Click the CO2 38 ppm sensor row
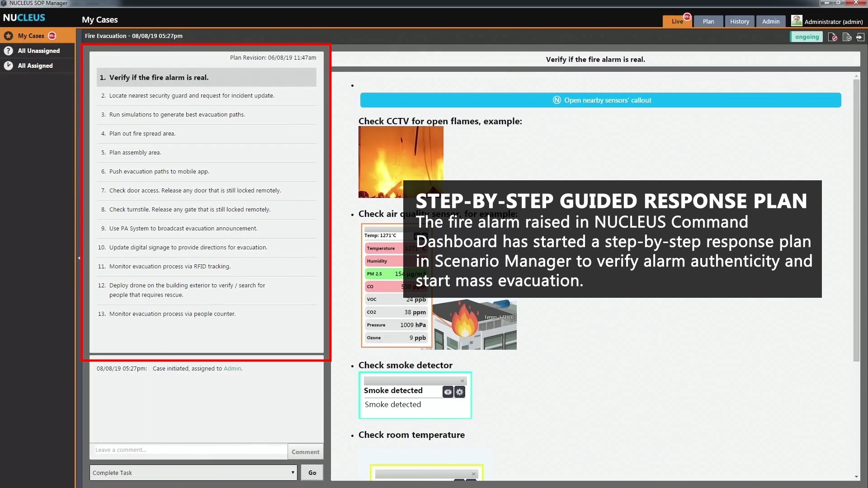This screenshot has width=868, height=488. tap(396, 312)
